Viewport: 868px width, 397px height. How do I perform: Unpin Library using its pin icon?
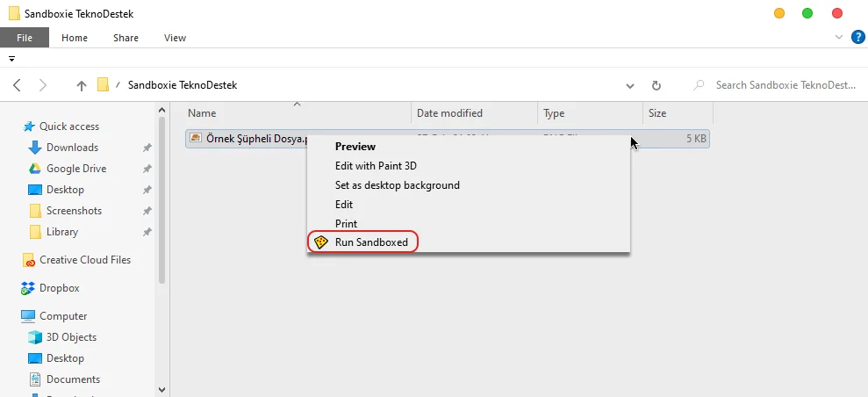point(147,232)
